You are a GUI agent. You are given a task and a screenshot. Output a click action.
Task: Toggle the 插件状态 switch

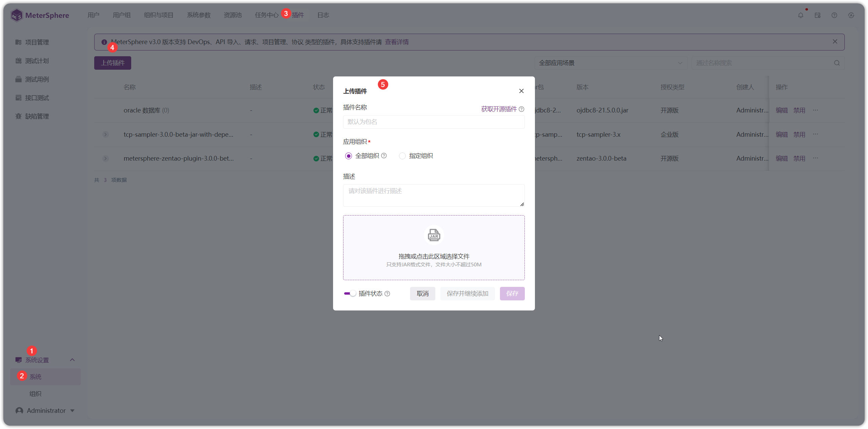(350, 293)
